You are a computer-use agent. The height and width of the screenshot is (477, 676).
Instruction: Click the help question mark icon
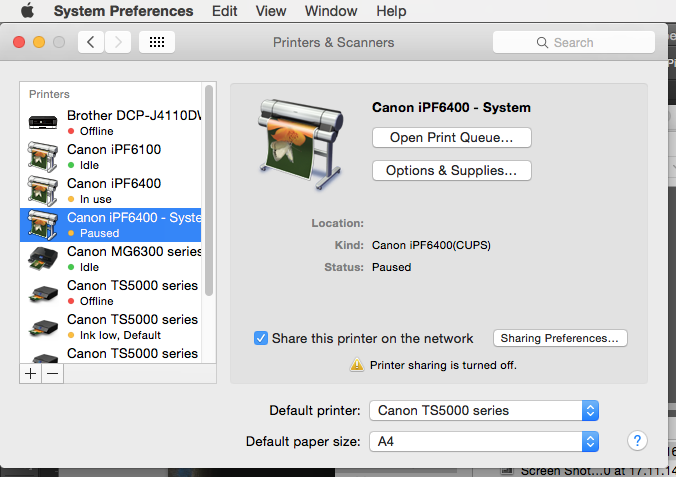[636, 441]
